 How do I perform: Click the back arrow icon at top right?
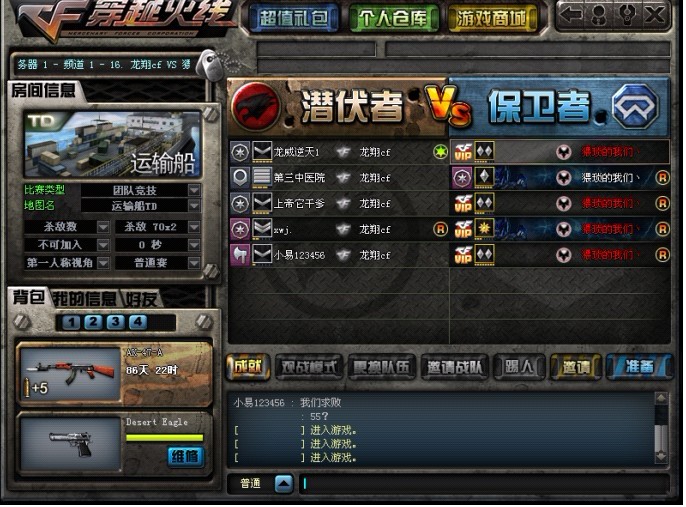572,15
